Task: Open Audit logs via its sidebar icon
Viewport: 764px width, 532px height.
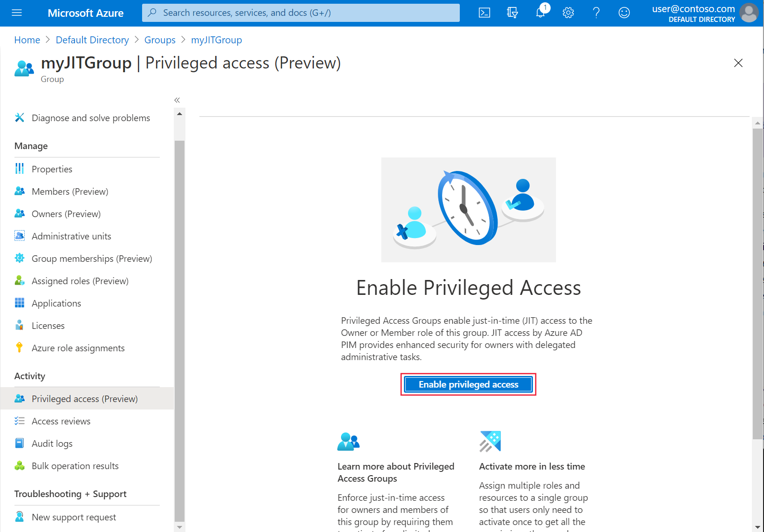Action: click(x=19, y=443)
